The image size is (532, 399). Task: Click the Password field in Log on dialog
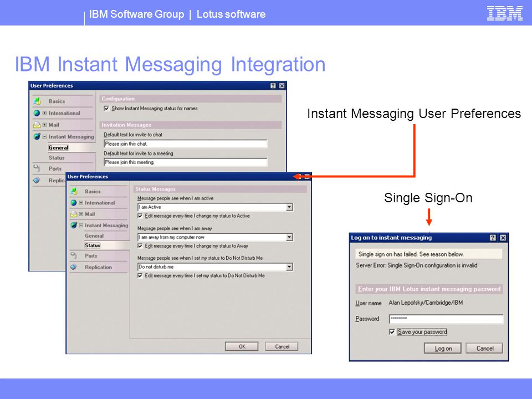(x=446, y=319)
